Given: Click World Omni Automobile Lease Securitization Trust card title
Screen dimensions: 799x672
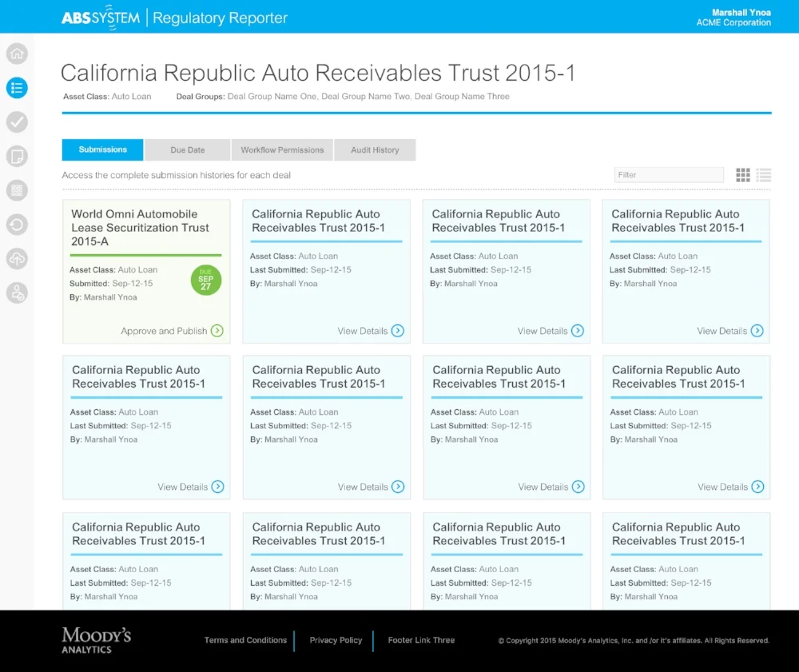Looking at the screenshot, I should 140,228.
